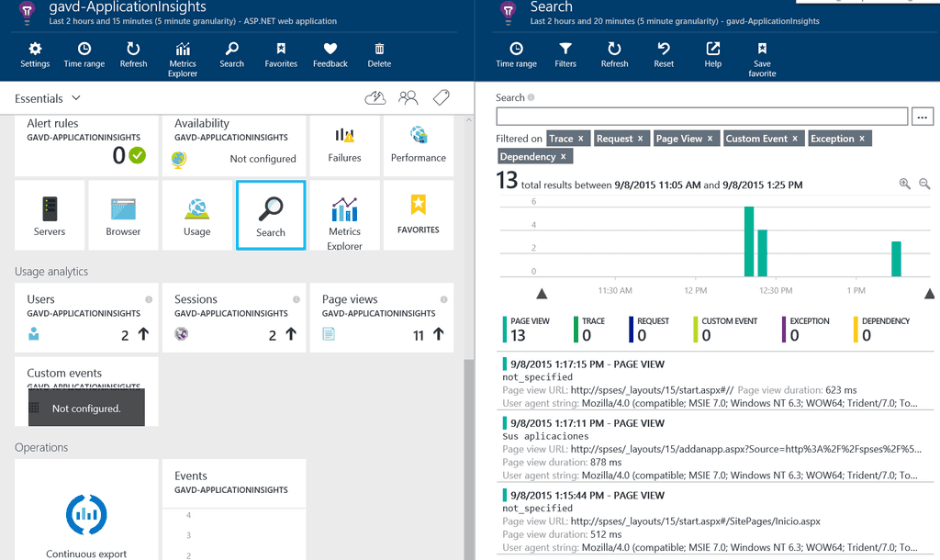Select the left time range marker
Image resolution: width=940 pixels, height=560 pixels.
pyautogui.click(x=542, y=293)
